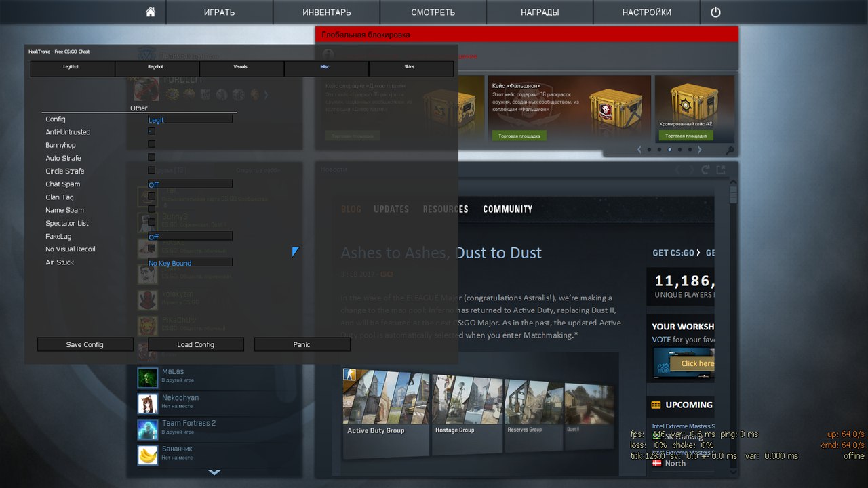Toggle the Name Spam checkbox

click(151, 209)
